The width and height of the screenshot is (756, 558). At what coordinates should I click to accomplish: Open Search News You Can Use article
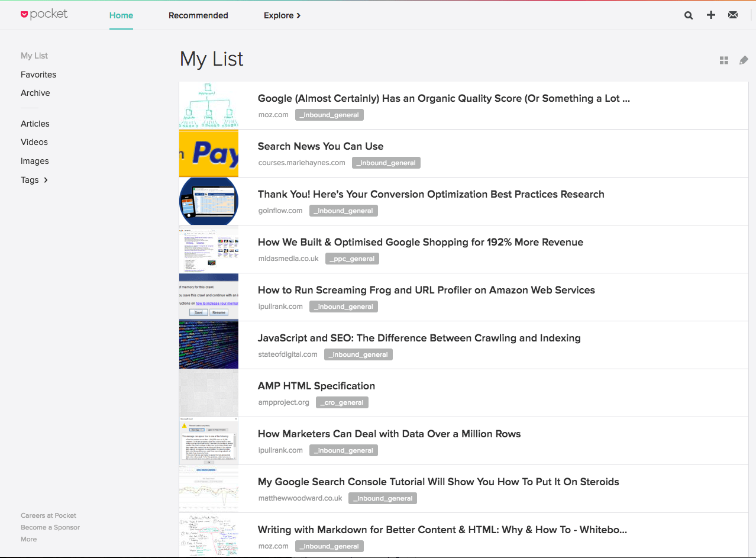click(321, 146)
